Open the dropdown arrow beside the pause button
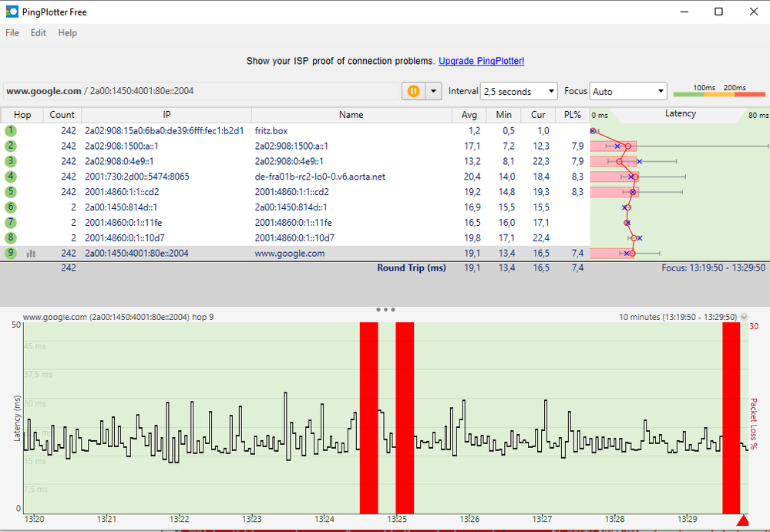 (433, 91)
